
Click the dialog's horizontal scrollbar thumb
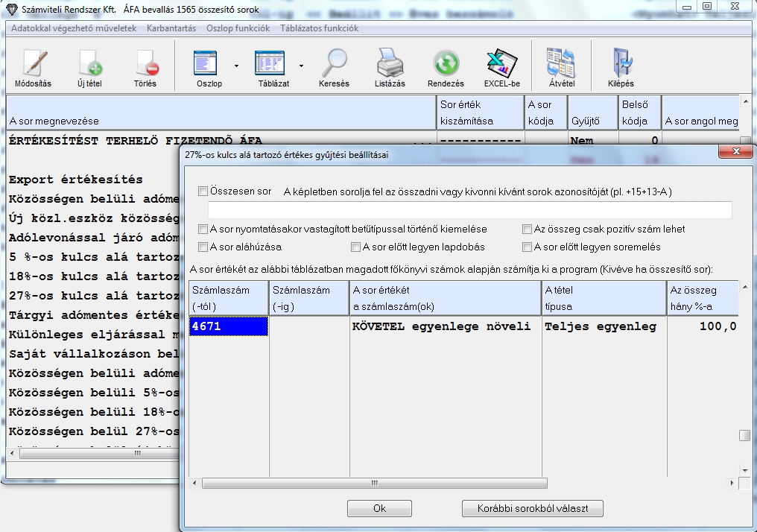[x=374, y=483]
